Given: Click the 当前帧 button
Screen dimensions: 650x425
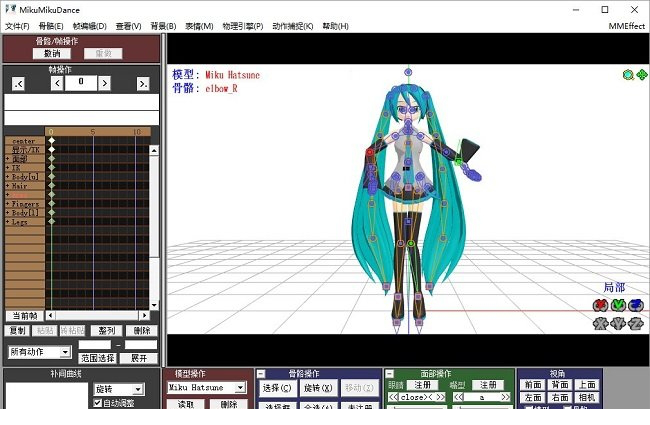Looking at the screenshot, I should pos(25,316).
